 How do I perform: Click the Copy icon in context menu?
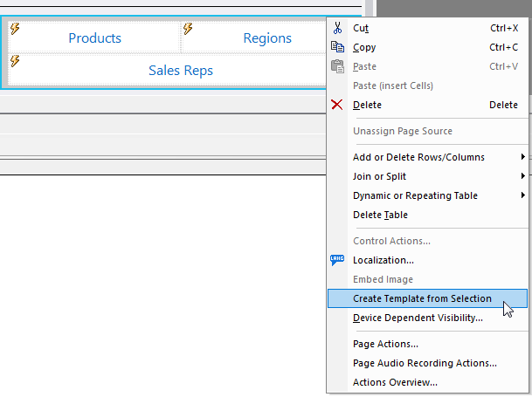337,47
